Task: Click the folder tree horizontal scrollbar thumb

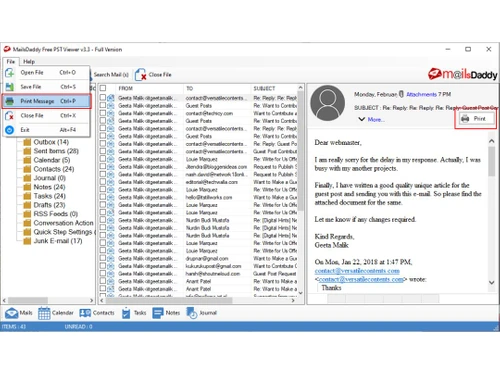Action: [x=29, y=300]
